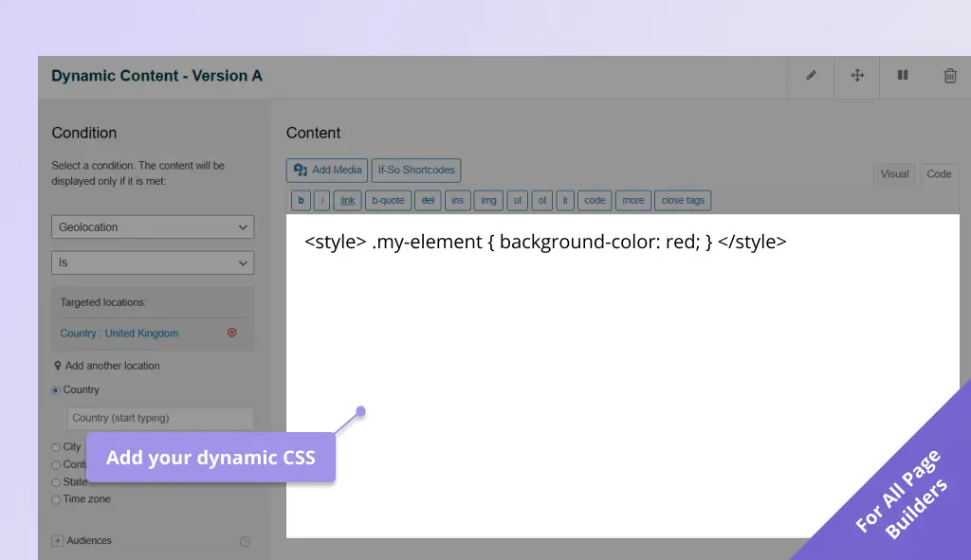Delete the version using the trash icon
Screen dimensions: 971x560
(x=950, y=76)
